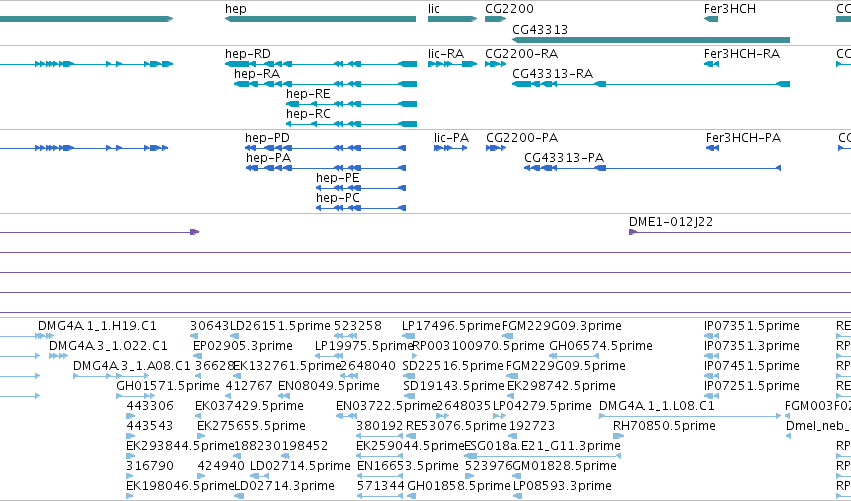Open the EK293844.5prime label
The image size is (851, 501).
pos(180,446)
